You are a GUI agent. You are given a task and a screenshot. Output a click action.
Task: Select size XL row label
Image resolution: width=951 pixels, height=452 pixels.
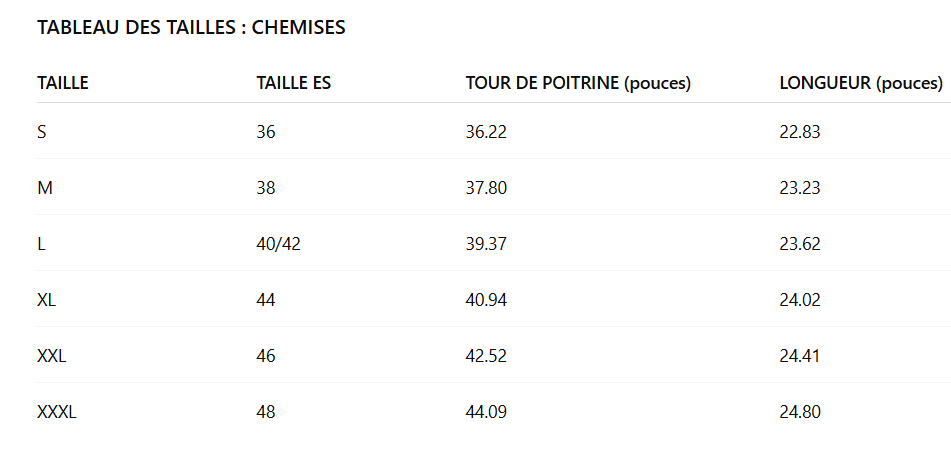pos(46,300)
